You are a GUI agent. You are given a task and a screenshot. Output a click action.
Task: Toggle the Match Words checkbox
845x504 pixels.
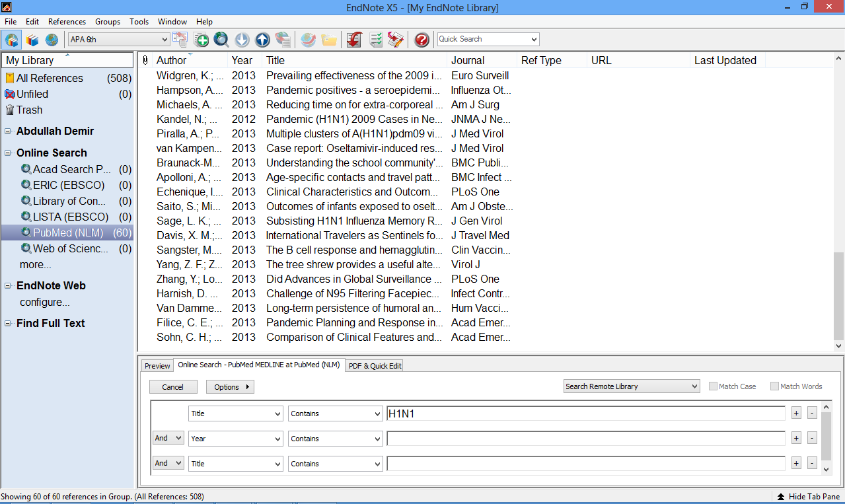[x=774, y=386]
